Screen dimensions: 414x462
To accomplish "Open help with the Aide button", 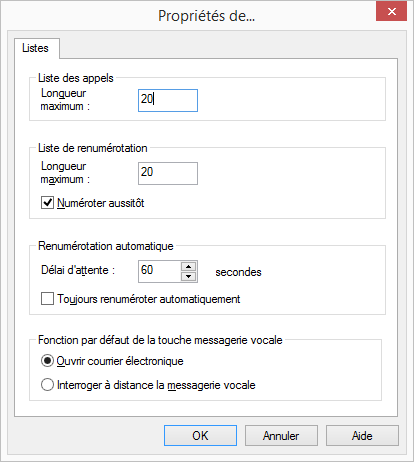I will (362, 435).
